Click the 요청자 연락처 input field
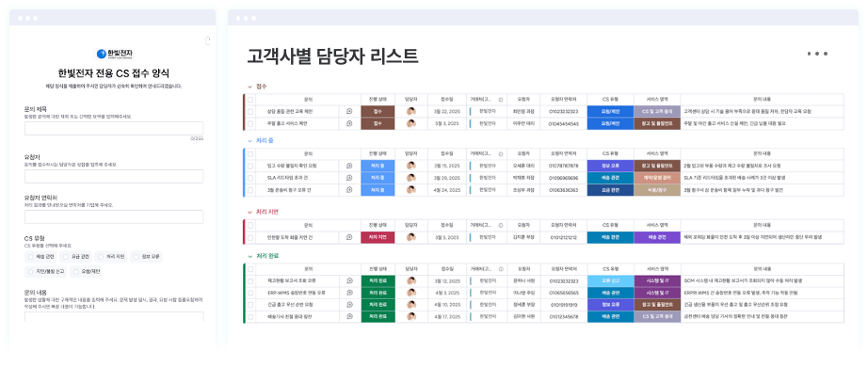Image resolution: width=868 pixels, height=367 pixels. (x=114, y=217)
